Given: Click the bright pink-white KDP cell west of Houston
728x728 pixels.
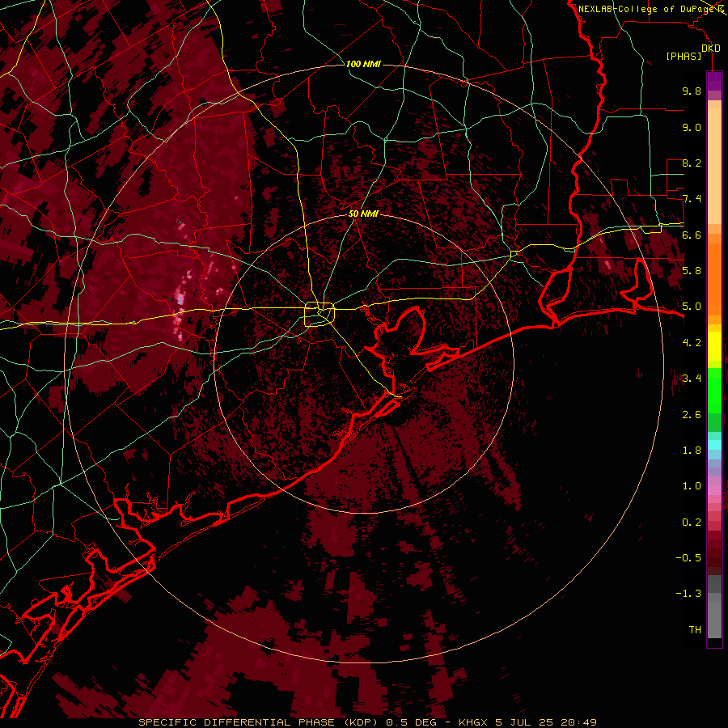Looking at the screenshot, I should point(180,297).
